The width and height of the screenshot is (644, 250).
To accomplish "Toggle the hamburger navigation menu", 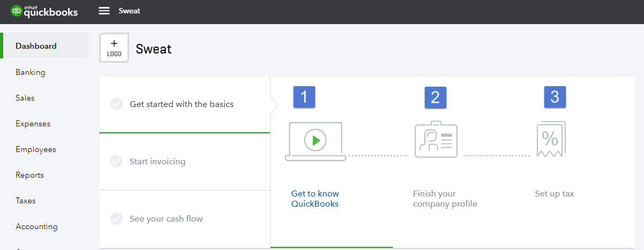I will (104, 11).
